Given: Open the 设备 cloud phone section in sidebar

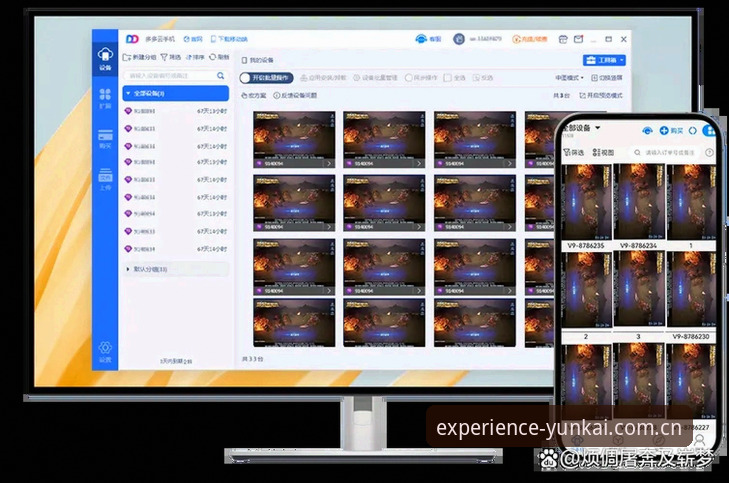Looking at the screenshot, I should pyautogui.click(x=105, y=59).
